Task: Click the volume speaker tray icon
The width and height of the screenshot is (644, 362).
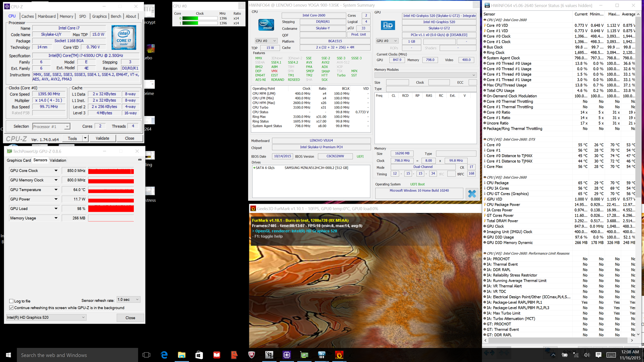Action: click(x=587, y=355)
